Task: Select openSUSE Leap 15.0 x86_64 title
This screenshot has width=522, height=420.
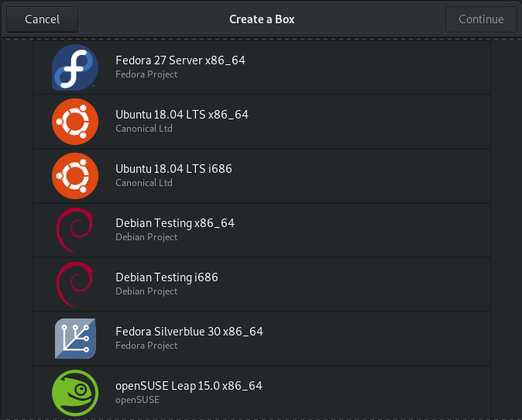Action: coord(189,386)
